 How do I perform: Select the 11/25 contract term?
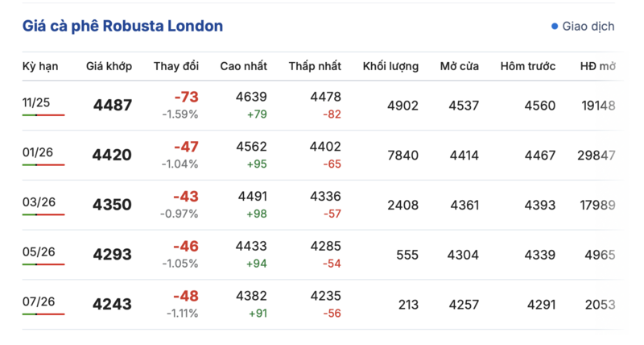(x=37, y=102)
